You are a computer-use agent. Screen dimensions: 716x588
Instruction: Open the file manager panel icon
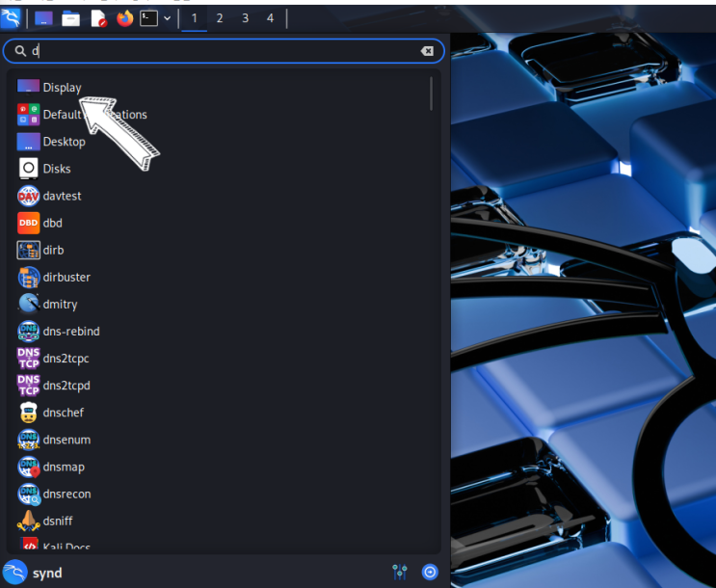70,18
